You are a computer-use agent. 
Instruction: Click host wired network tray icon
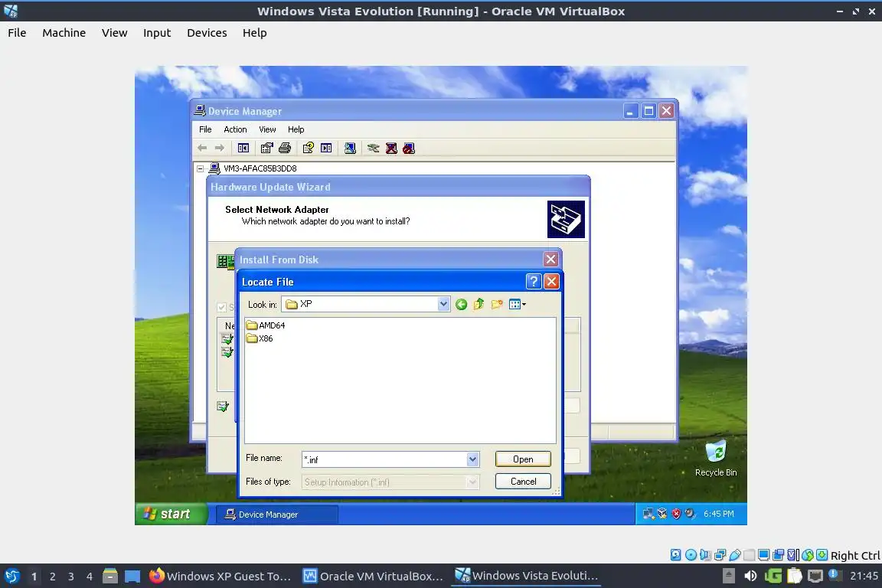coord(815,576)
